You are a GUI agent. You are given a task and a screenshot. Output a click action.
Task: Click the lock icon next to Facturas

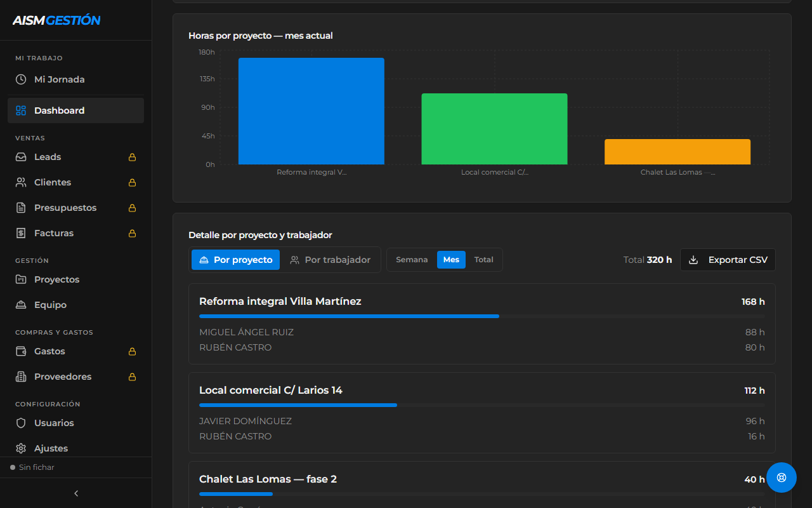[133, 233]
